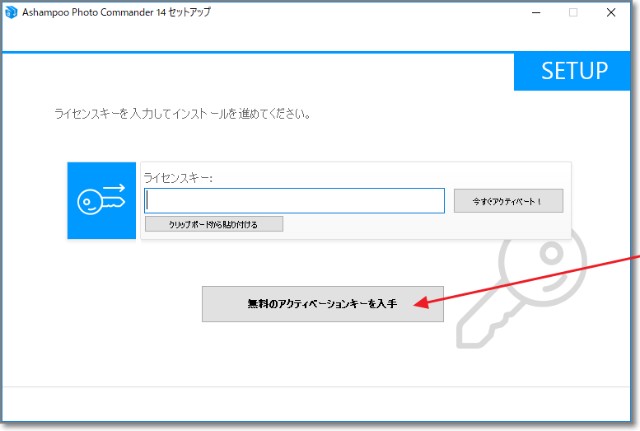Viewport: 640px width, 431px height.
Task: Click クリップボードから貼り付ける button
Action: (213, 224)
